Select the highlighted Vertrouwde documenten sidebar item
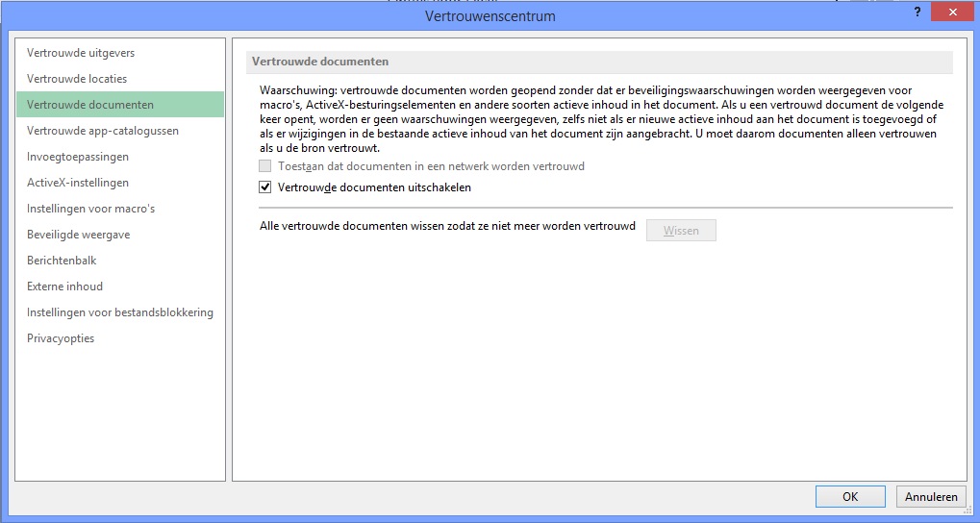 click(x=90, y=105)
